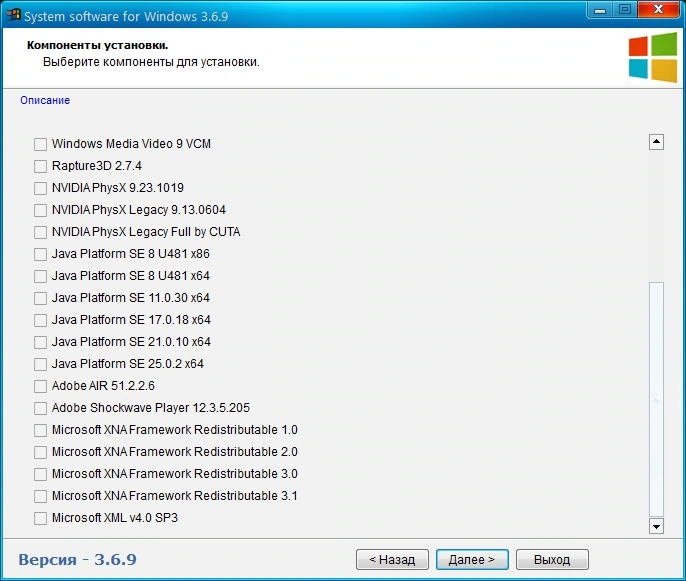This screenshot has height=581, width=686.
Task: Click the Версия - 3.6.9 text
Action: (77, 560)
